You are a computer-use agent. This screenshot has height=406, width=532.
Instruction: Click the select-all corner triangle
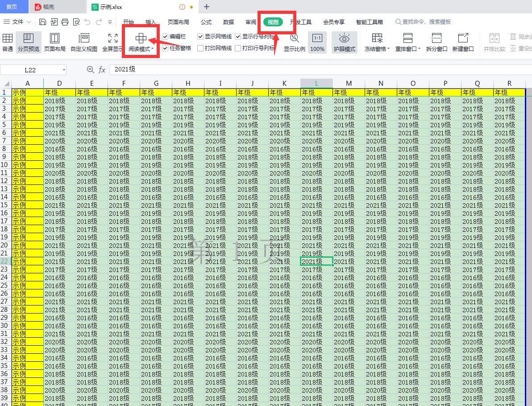(x=7, y=84)
